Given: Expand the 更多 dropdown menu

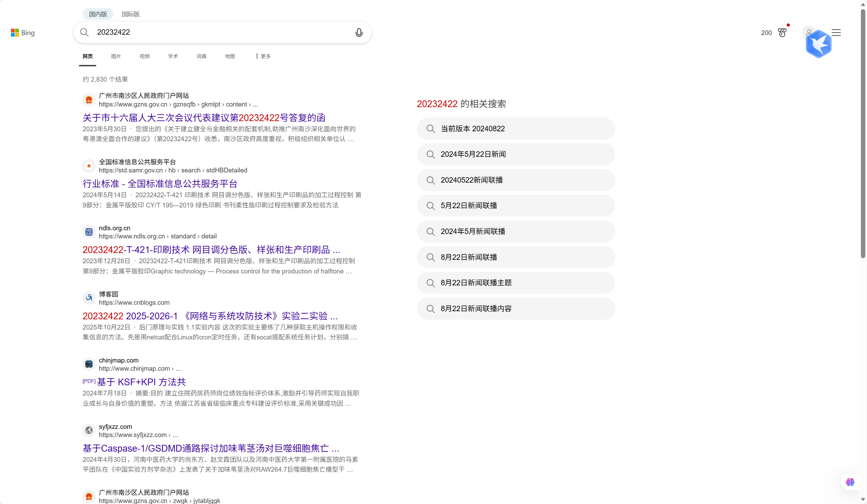Looking at the screenshot, I should click(263, 56).
